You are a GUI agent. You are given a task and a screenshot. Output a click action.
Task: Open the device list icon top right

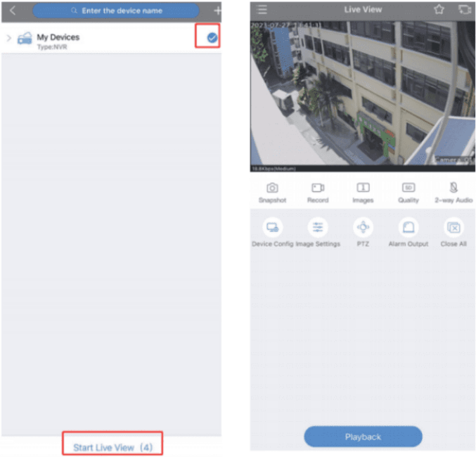pyautogui.click(x=463, y=10)
